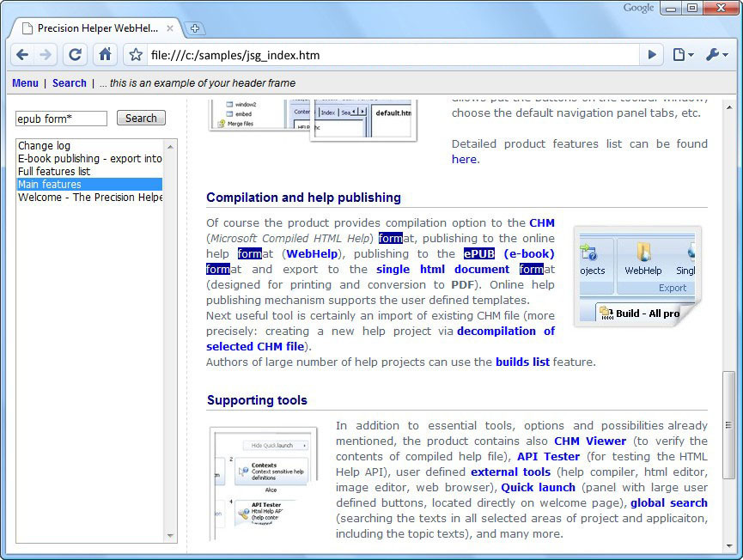Open the WebHelp link in paragraph
Image resolution: width=743 pixels, height=560 pixels.
pyautogui.click(x=312, y=253)
